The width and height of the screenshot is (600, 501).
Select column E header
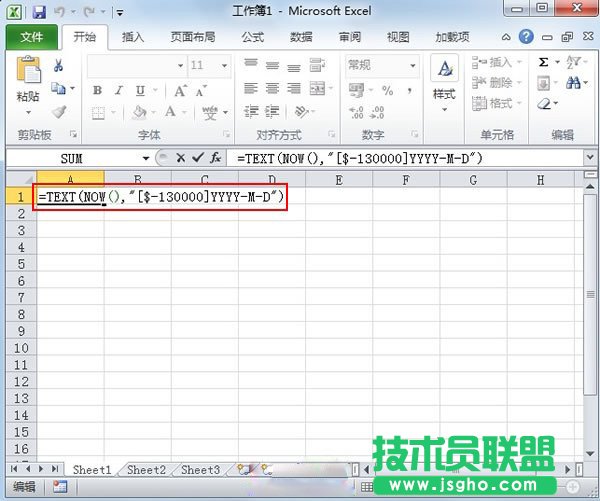click(x=339, y=180)
